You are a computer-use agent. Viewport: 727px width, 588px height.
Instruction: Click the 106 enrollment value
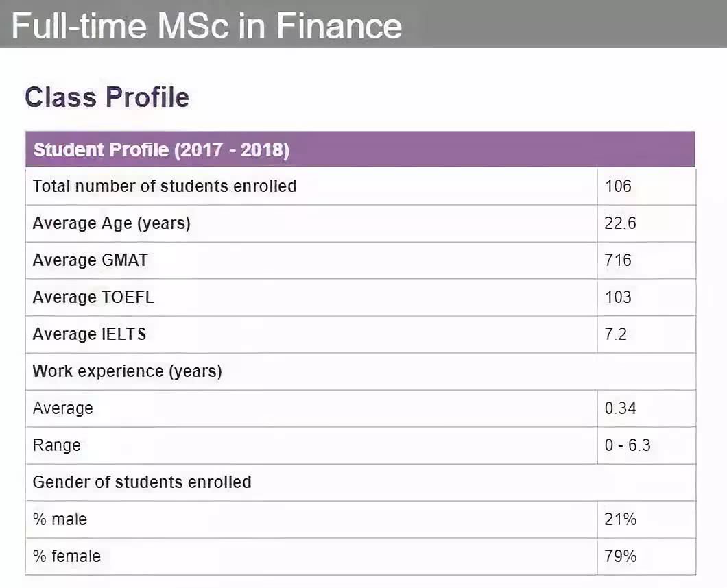point(618,186)
